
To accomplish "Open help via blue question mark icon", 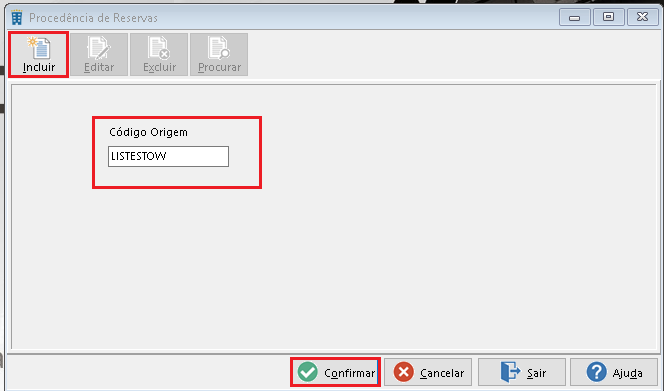I will 596,372.
